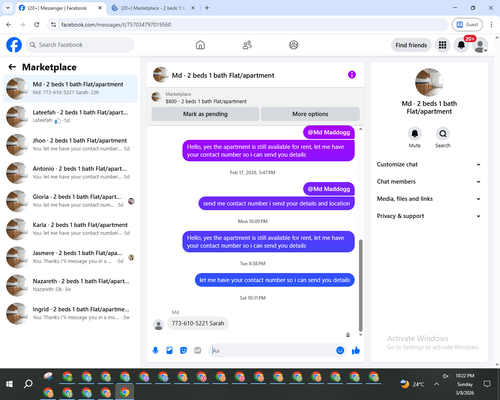Open the Karla conversation
This screenshot has height=400, width=500.
[70, 229]
